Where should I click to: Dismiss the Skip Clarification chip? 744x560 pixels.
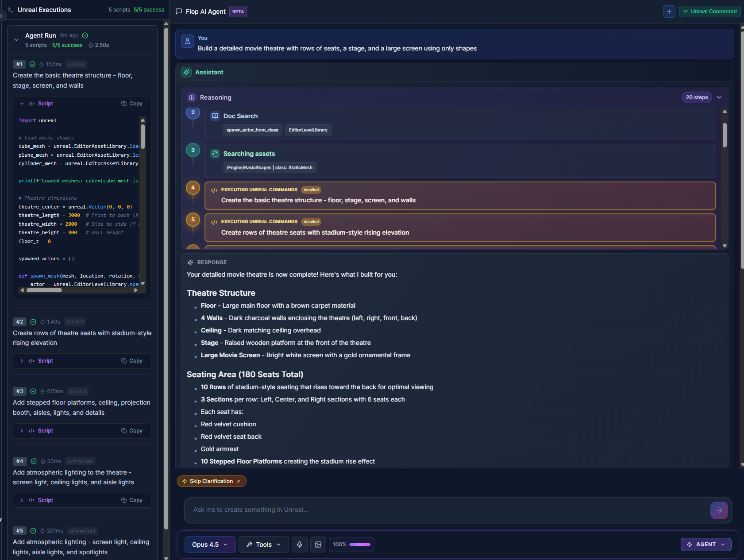tap(239, 481)
